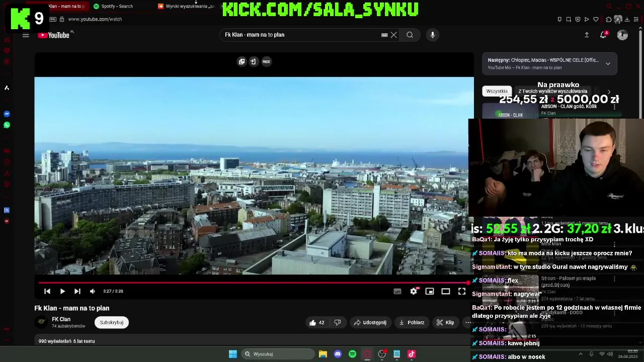
Task: Open the Windows Start menu
Action: (x=233, y=354)
